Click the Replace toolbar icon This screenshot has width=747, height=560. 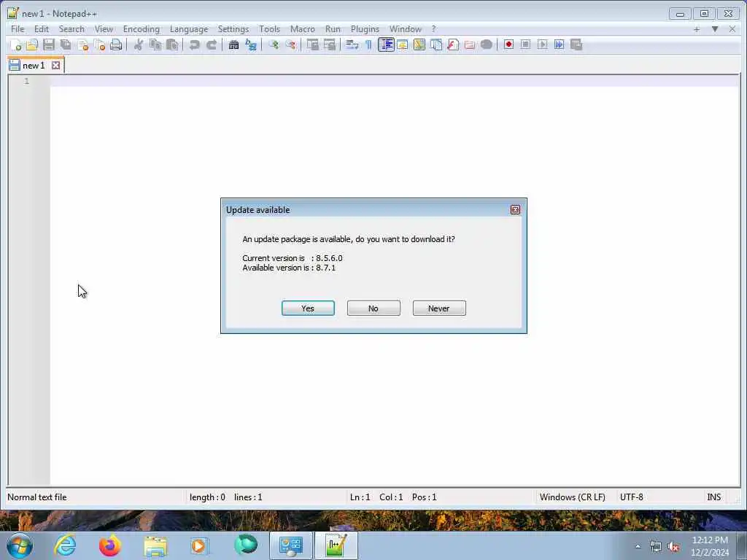[251, 44]
